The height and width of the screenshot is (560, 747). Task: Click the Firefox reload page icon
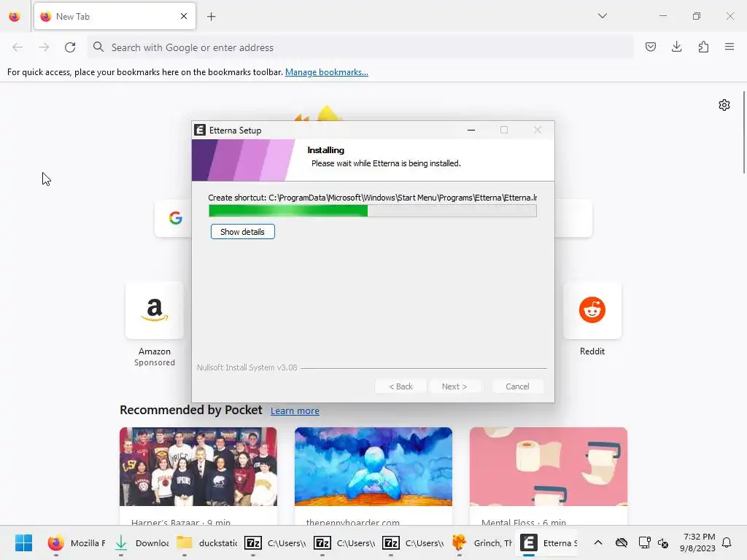click(70, 47)
